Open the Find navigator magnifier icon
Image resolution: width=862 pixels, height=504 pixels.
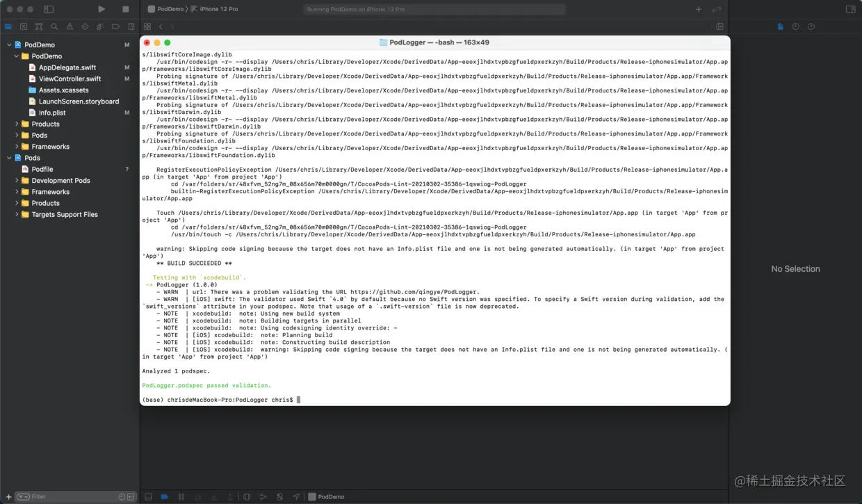[x=54, y=26]
